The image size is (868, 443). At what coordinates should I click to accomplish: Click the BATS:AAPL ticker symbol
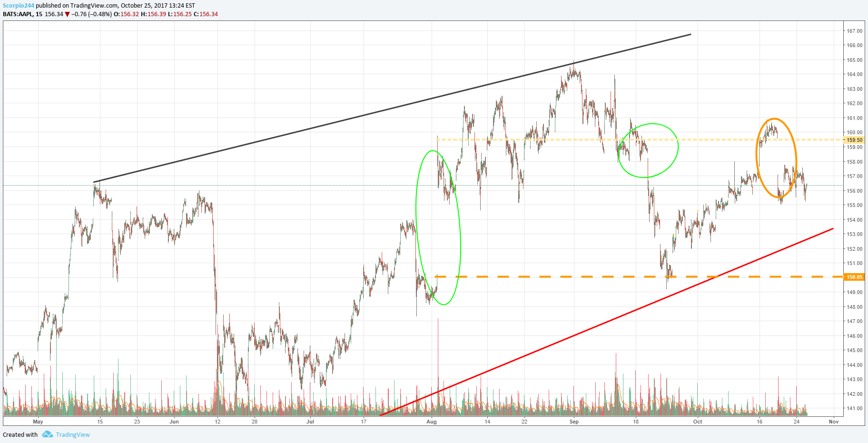19,14
